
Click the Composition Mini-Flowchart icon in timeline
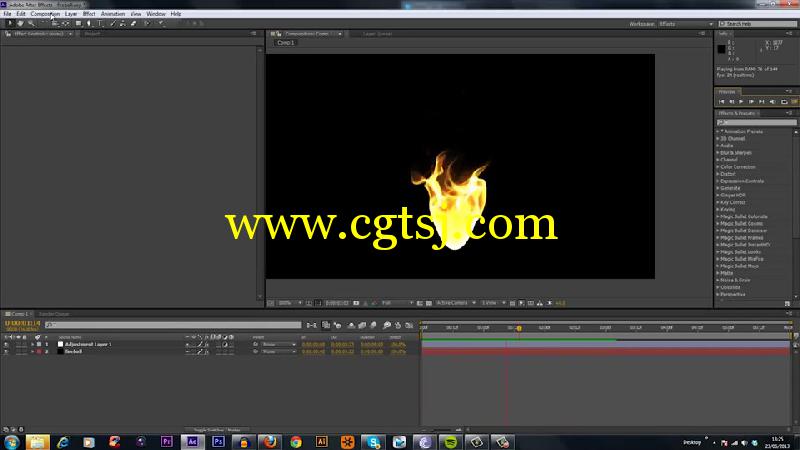point(311,325)
